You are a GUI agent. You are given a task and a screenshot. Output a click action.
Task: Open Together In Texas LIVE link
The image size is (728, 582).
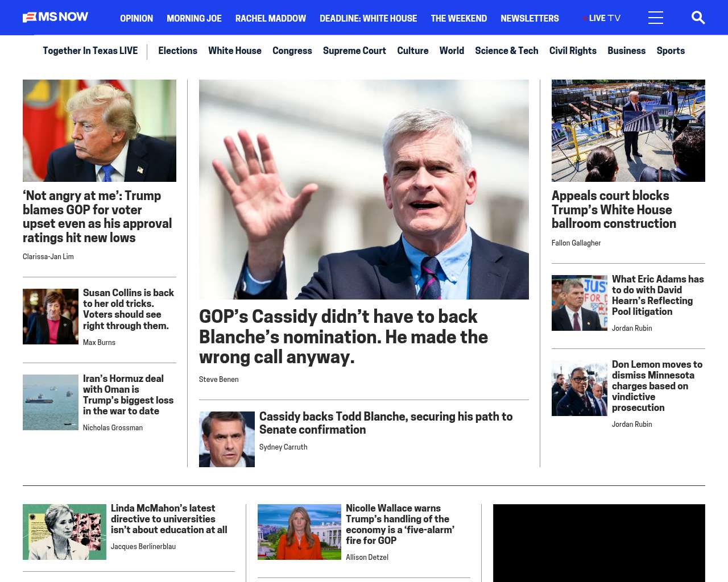(x=90, y=51)
